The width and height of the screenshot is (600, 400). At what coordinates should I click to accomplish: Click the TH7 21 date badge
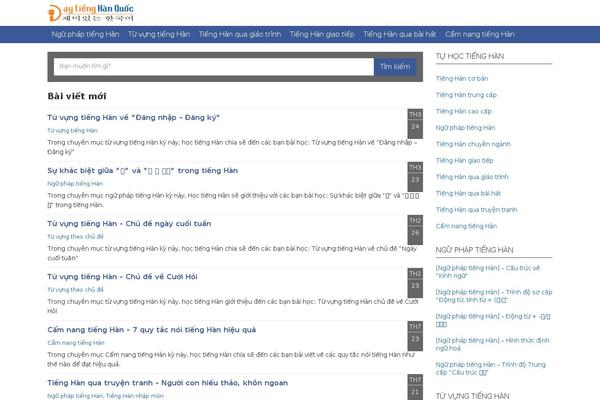[415, 387]
